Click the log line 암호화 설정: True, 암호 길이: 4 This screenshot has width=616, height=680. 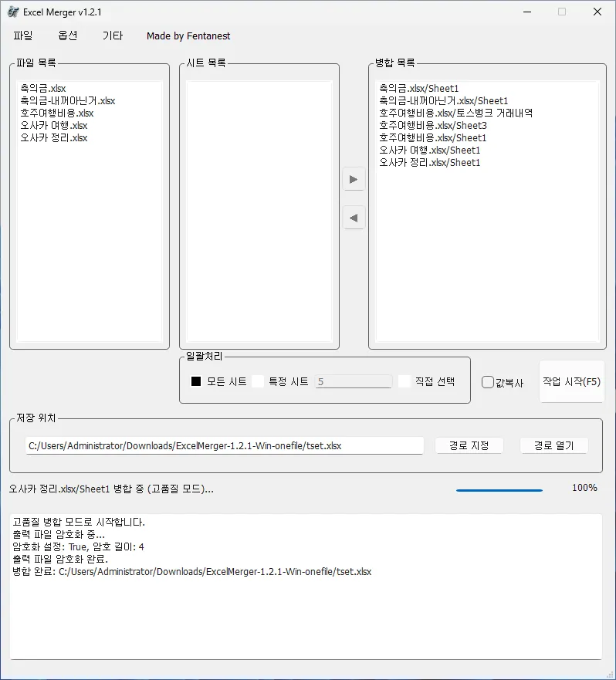[78, 547]
